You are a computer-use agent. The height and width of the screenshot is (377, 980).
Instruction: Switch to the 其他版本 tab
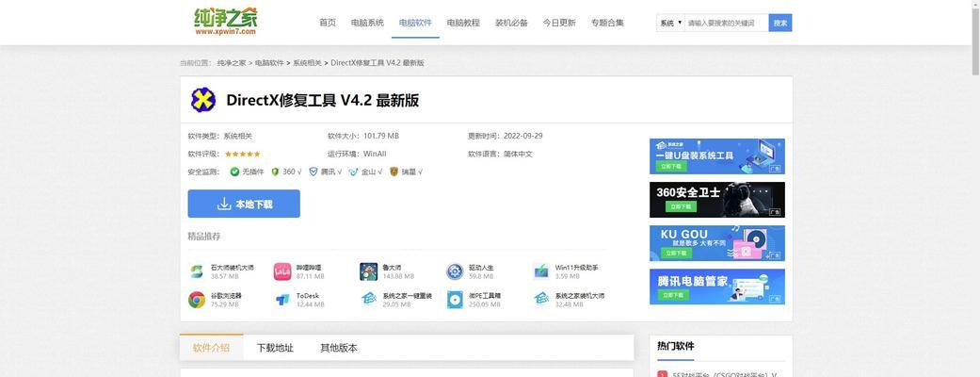pyautogui.click(x=339, y=348)
